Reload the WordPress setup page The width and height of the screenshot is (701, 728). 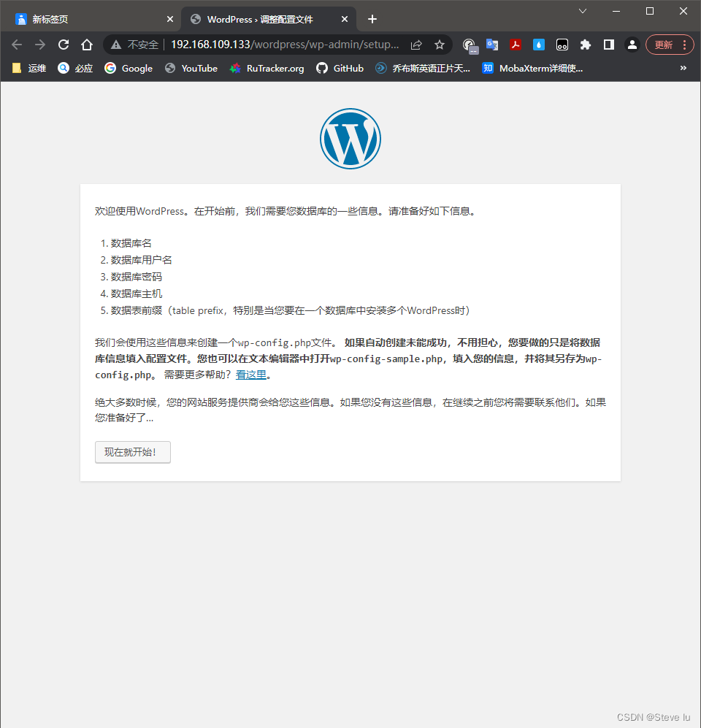tap(64, 45)
